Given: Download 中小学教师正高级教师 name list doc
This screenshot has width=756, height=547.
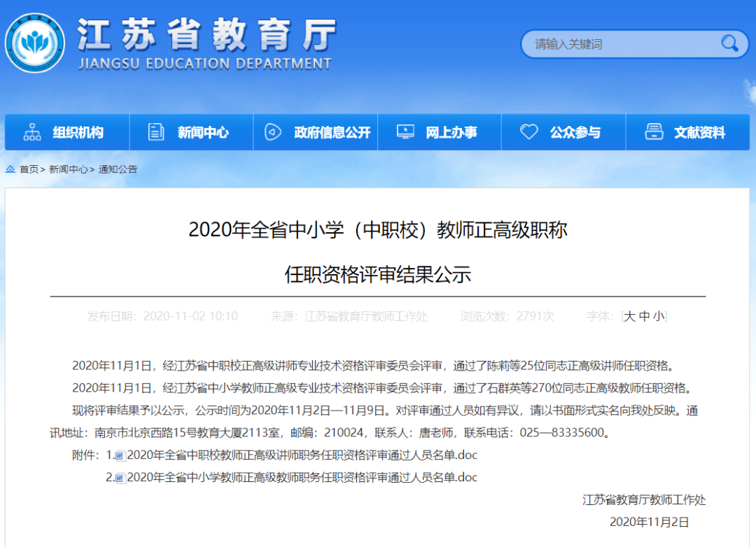Looking at the screenshot, I should (x=302, y=478).
